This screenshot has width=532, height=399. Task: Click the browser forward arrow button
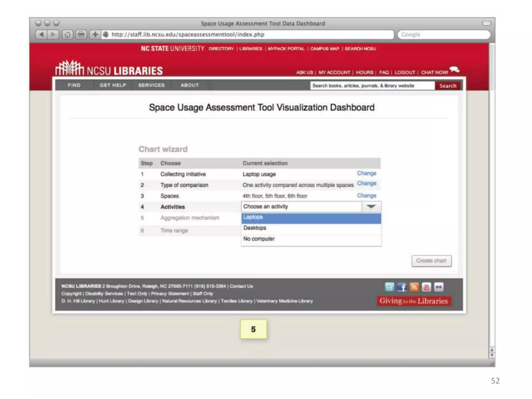tap(53, 34)
